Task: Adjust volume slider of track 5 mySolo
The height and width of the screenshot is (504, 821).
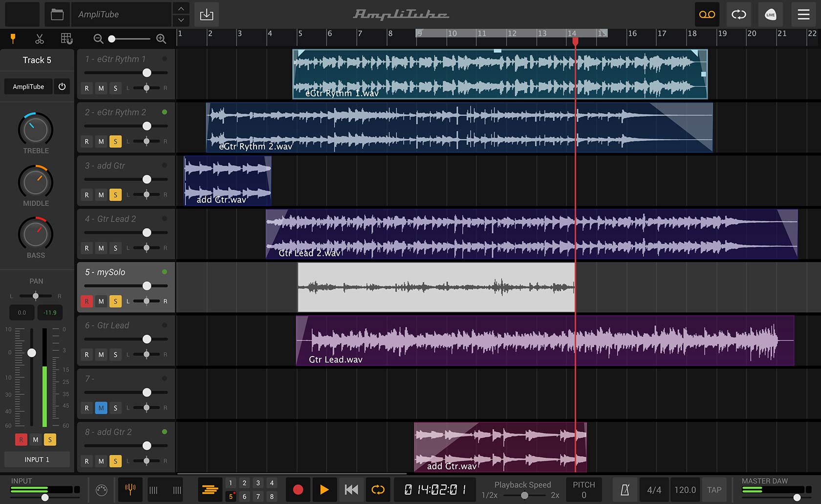Action: coord(126,286)
